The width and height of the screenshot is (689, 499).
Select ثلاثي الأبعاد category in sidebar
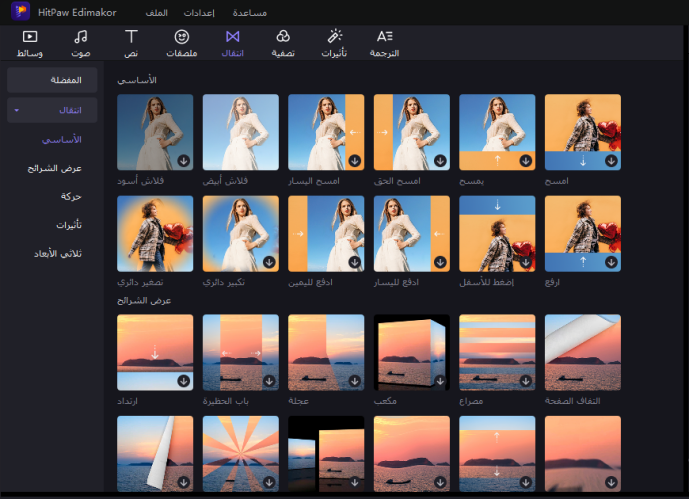58,253
